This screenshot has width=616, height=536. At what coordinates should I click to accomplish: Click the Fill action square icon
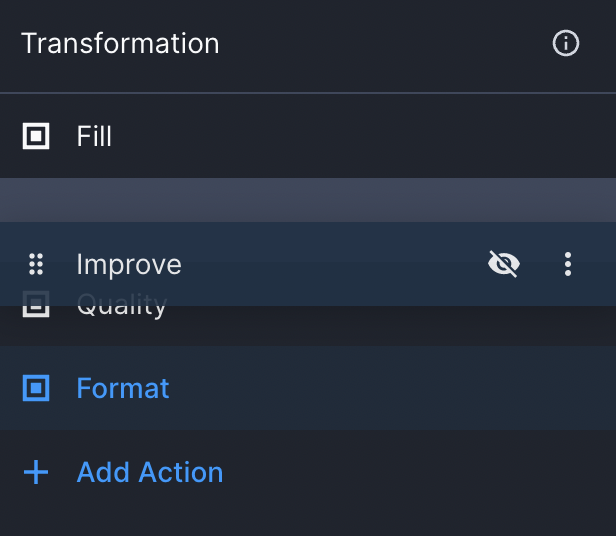pyautogui.click(x=36, y=136)
